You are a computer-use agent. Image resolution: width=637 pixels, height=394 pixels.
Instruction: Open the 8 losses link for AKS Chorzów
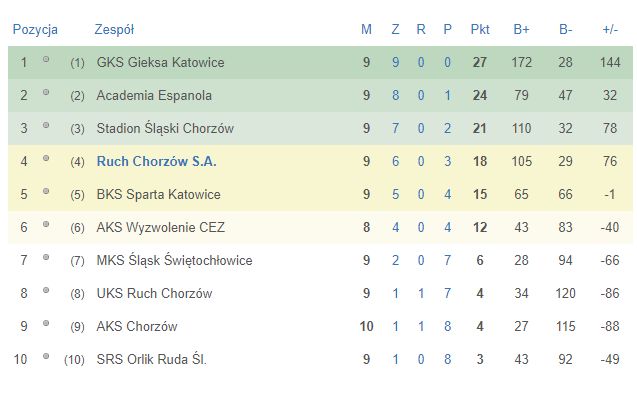[447, 326]
